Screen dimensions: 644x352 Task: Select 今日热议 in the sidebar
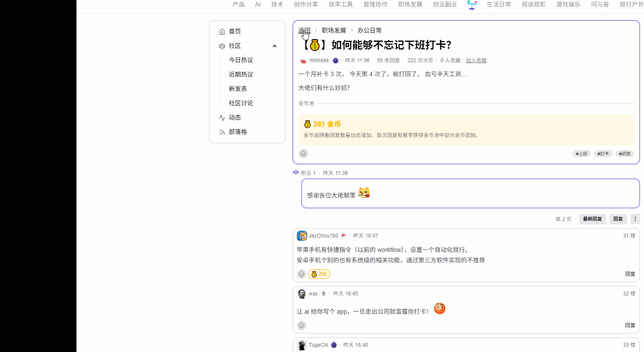[x=241, y=60]
